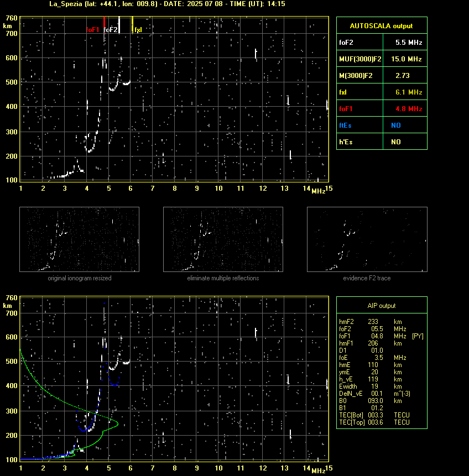469x476 pixels.
Task: Click the red foF1 marker label
Action: point(93,30)
